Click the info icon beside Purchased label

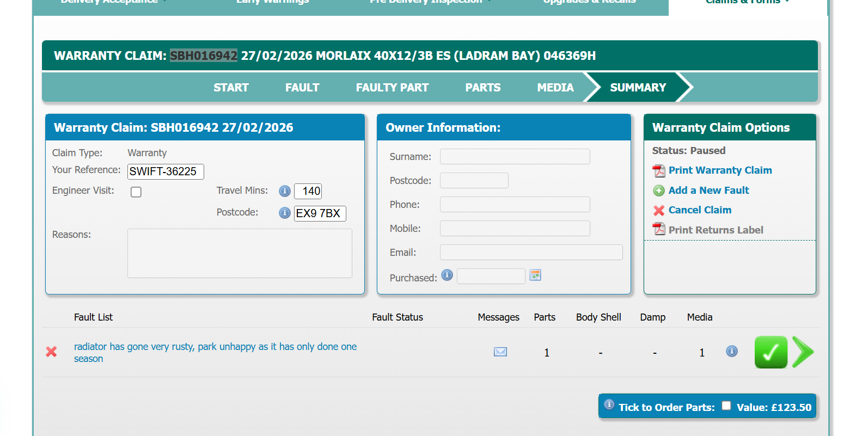[x=447, y=275]
